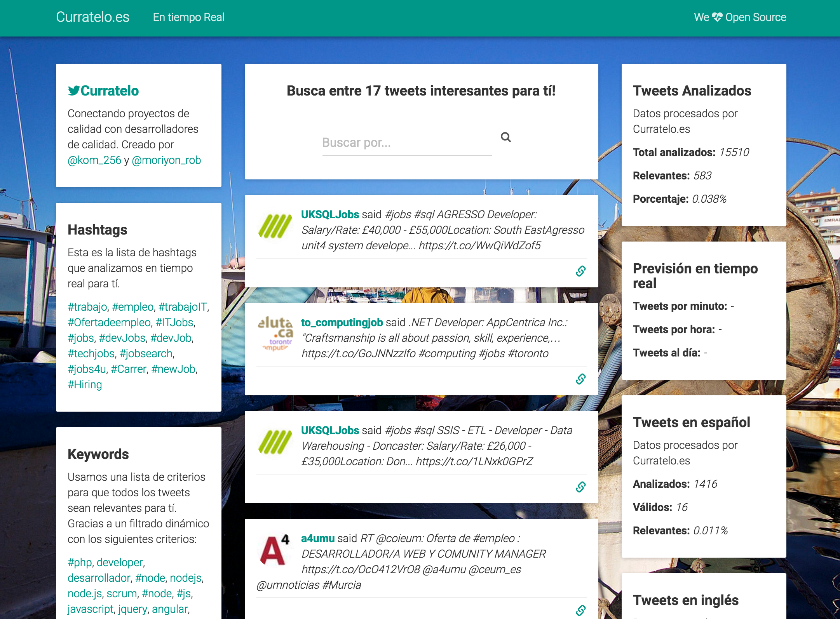Select the #trabajoIT hashtag

183,307
